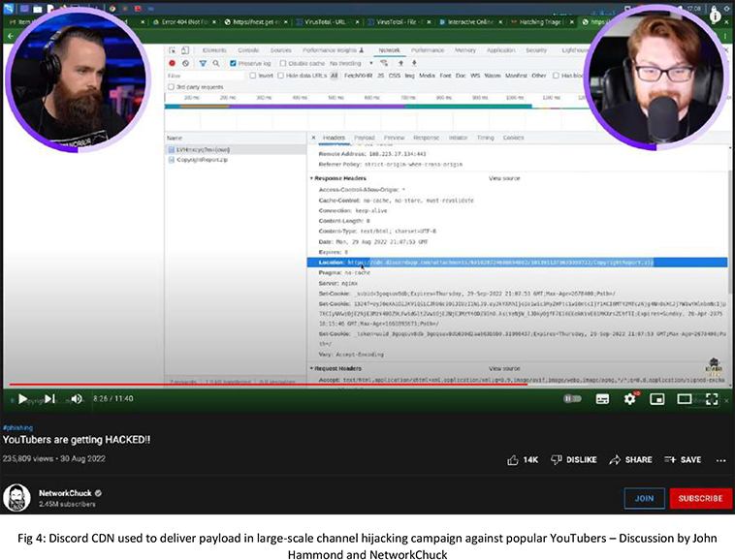Open network conditions wifi icon
This screenshot has height=560, width=735.
(384, 63)
